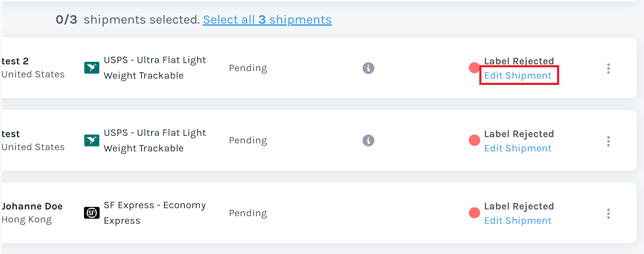Open the info tooltip icon for test 2 shipment

coord(368,68)
